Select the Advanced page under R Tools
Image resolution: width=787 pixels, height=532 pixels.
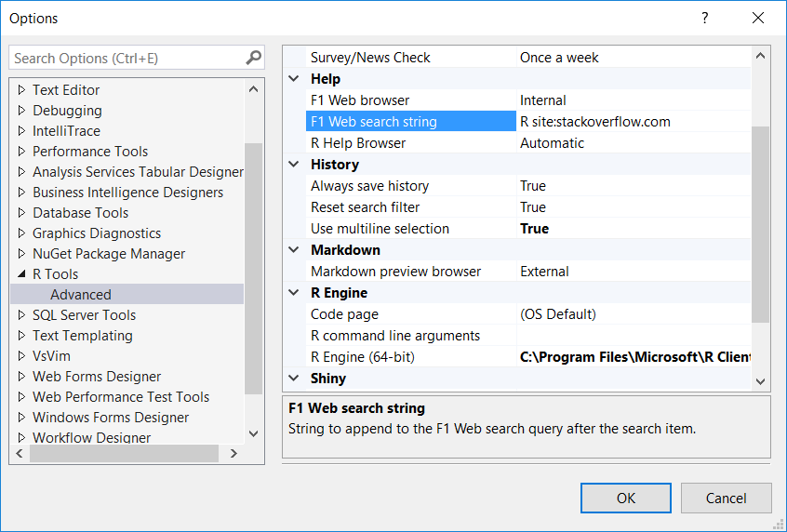coord(81,295)
